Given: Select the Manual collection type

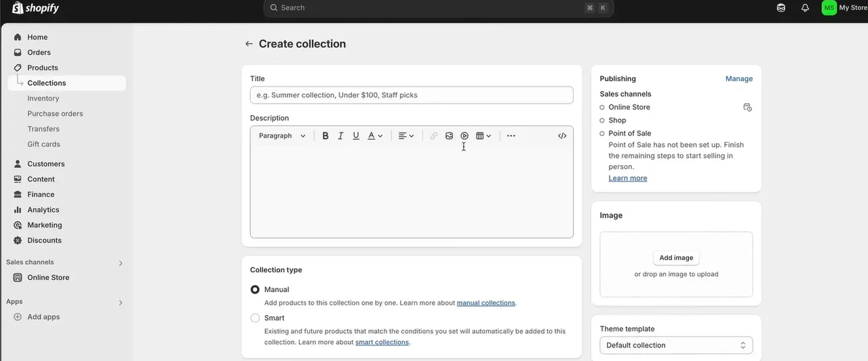Looking at the screenshot, I should (x=255, y=290).
